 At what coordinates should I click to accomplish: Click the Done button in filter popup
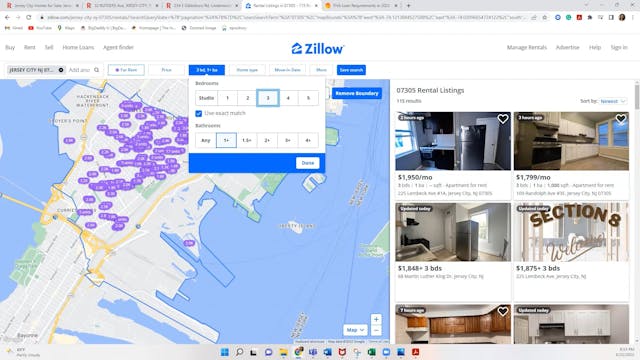pyautogui.click(x=308, y=163)
